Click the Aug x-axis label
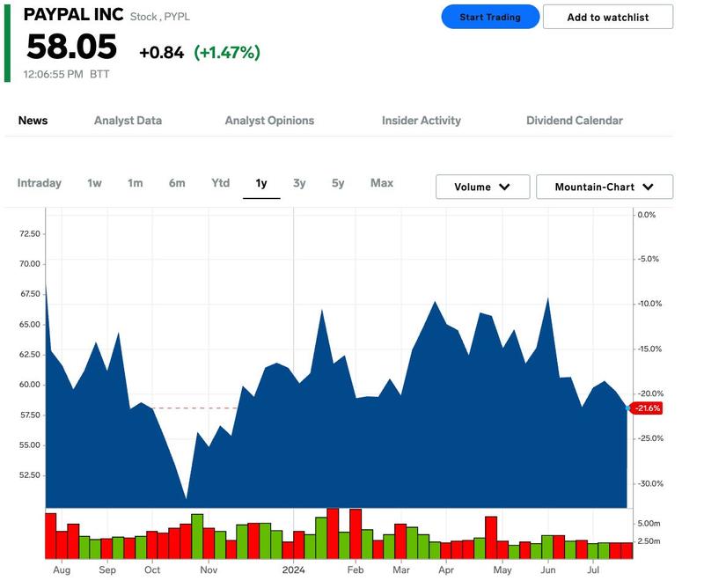The height and width of the screenshot is (588, 704). pos(62,570)
